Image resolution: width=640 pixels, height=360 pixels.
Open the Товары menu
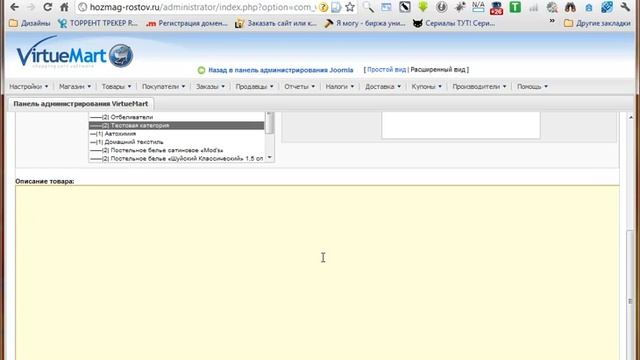click(x=116, y=87)
